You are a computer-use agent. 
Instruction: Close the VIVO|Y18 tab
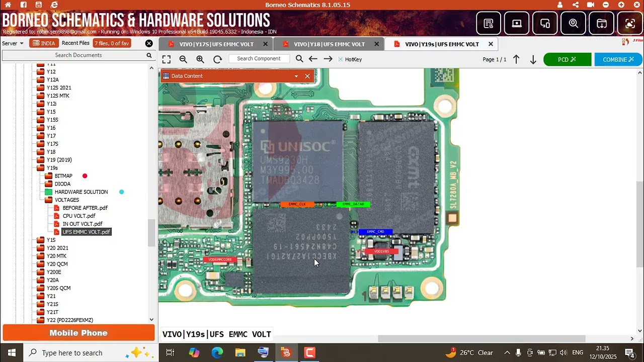pos(377,44)
